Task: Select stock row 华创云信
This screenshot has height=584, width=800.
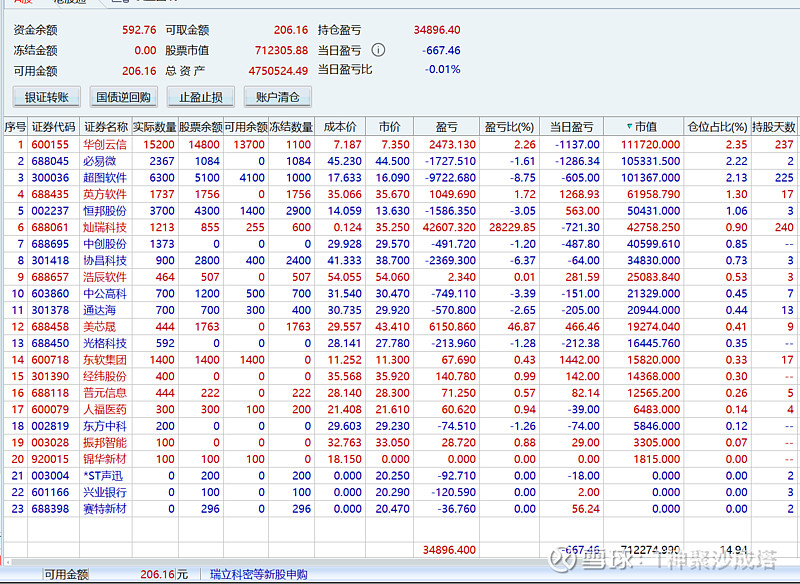Action: [400, 144]
